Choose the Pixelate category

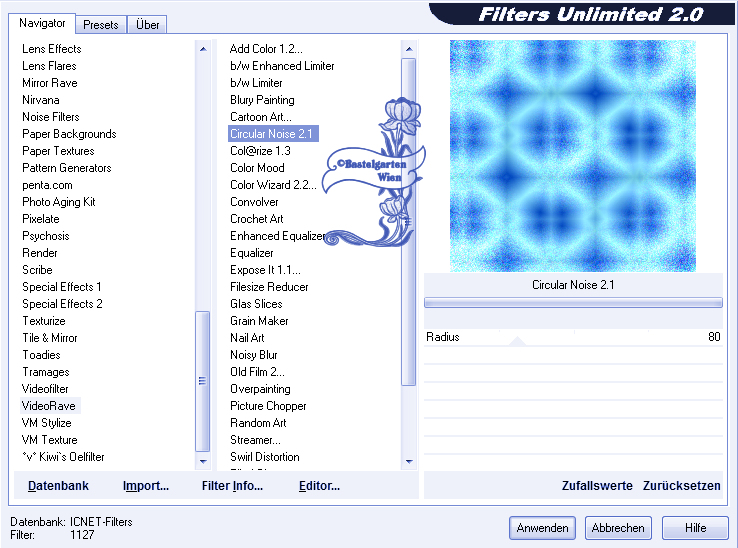pos(40,219)
